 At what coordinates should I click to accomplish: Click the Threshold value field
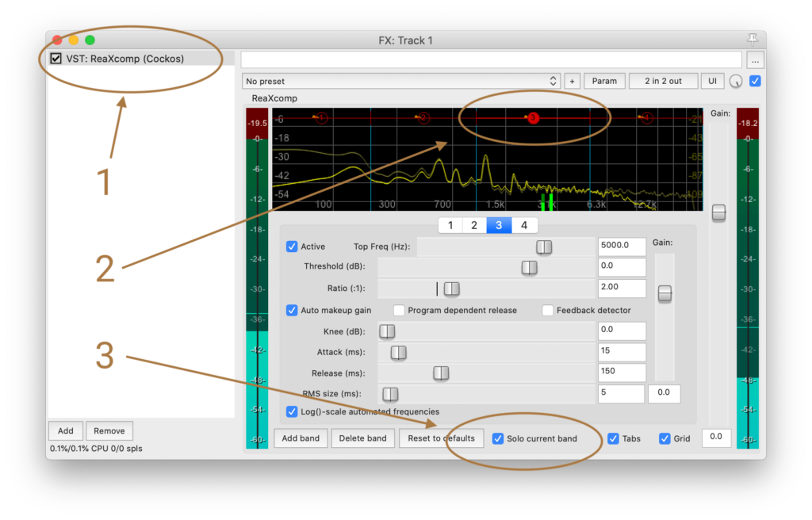pyautogui.click(x=622, y=267)
